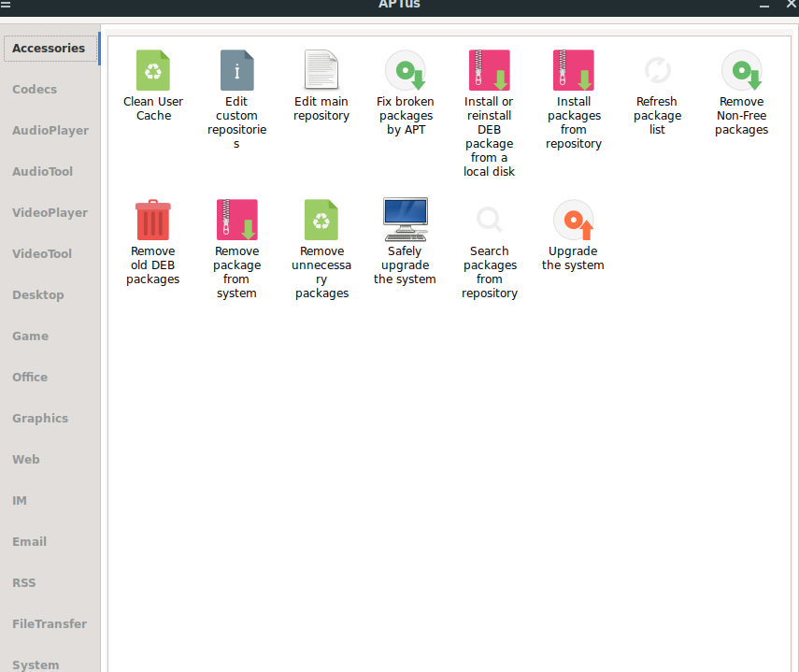Viewport: 799px width, 672px height.
Task: Click the Remove old DEB packages trash icon
Action: [153, 220]
